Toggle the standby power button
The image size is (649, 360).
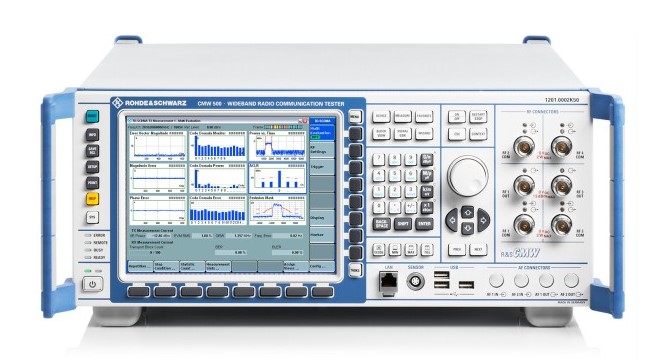point(92,285)
